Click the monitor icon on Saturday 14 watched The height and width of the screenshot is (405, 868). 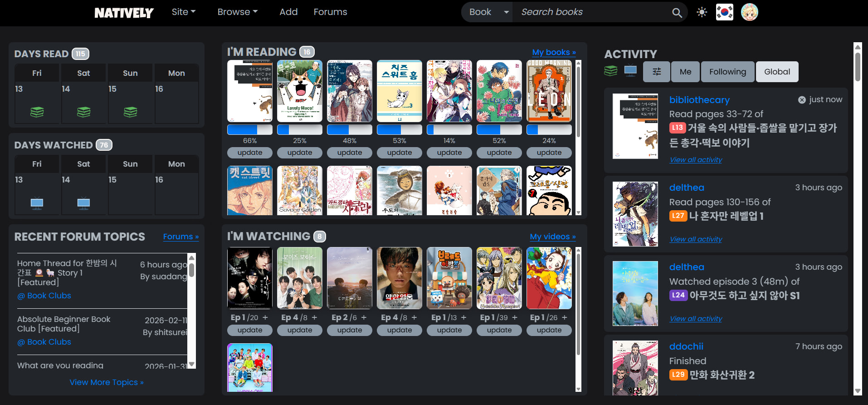(83, 202)
